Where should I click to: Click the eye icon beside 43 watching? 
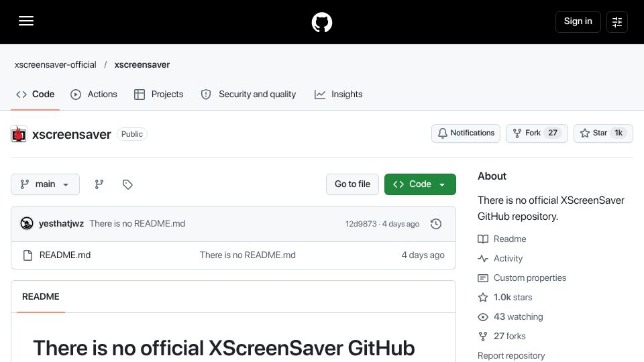point(483,317)
